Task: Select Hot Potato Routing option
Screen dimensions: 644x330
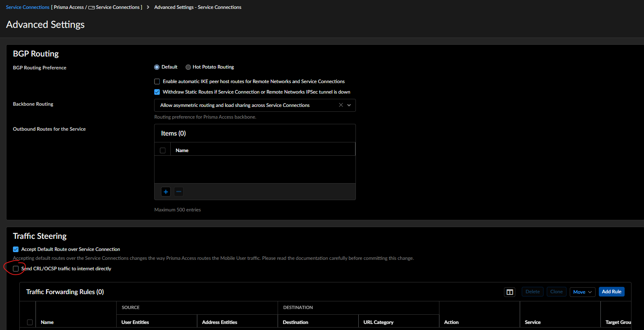Action: [188, 67]
